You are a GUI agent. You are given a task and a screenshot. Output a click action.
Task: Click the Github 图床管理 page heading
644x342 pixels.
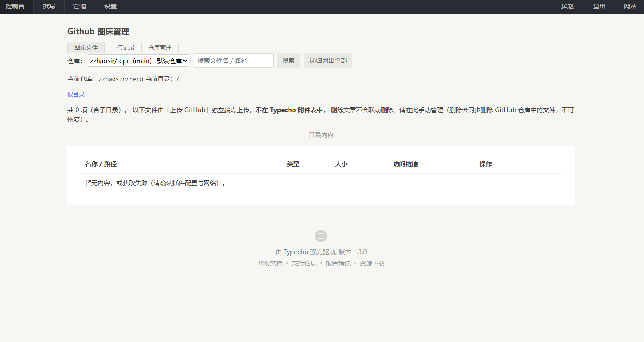coord(98,32)
